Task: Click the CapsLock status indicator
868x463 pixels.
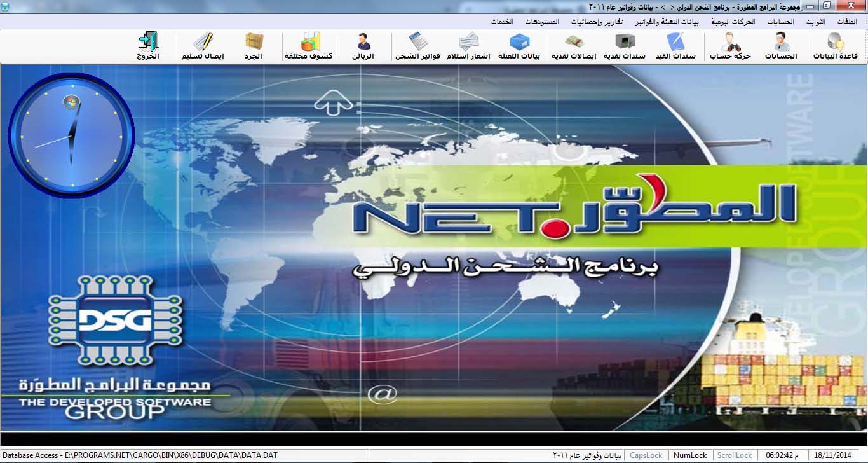Action: pyautogui.click(x=646, y=455)
